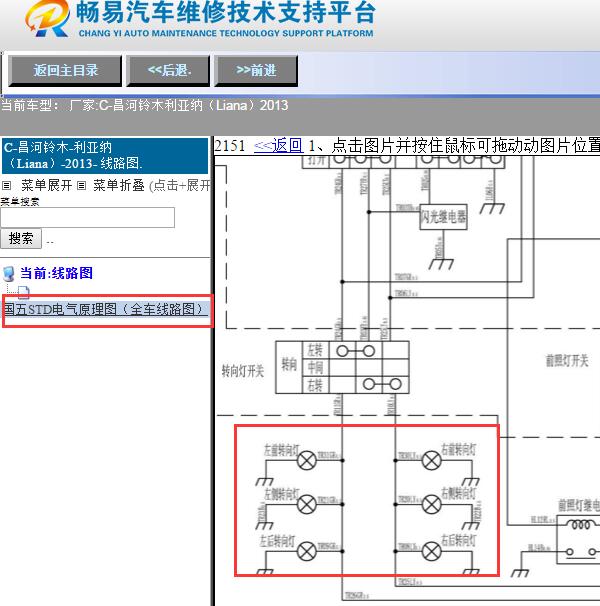Screen dimensions: 600x606
Task: Select the 当前:线路图 tree heading
Action: click(56, 273)
